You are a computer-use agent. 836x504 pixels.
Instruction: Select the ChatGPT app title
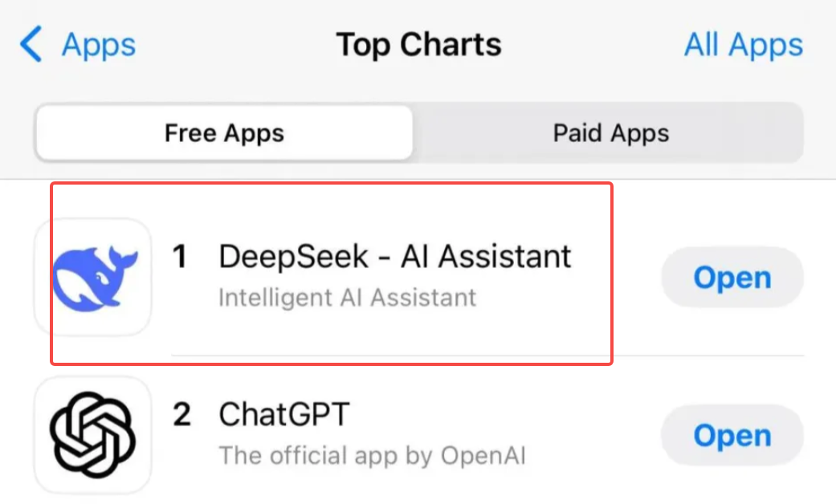point(284,414)
